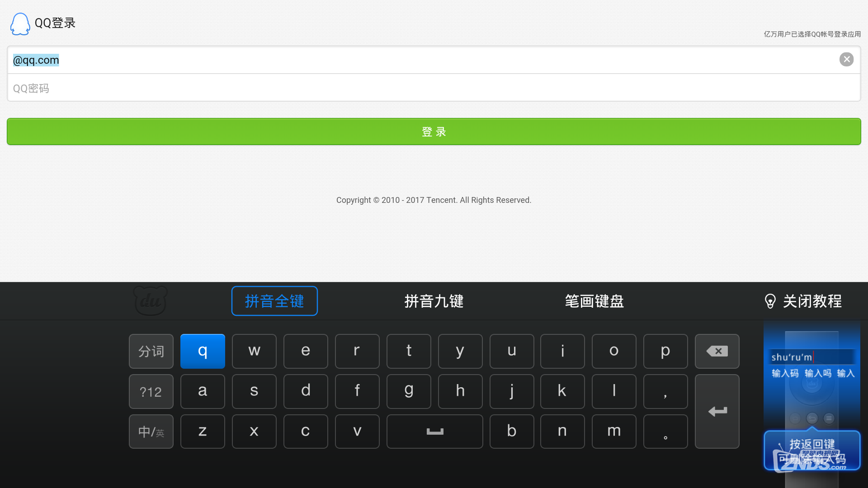Tap the x key
The image size is (868, 488).
254,432
